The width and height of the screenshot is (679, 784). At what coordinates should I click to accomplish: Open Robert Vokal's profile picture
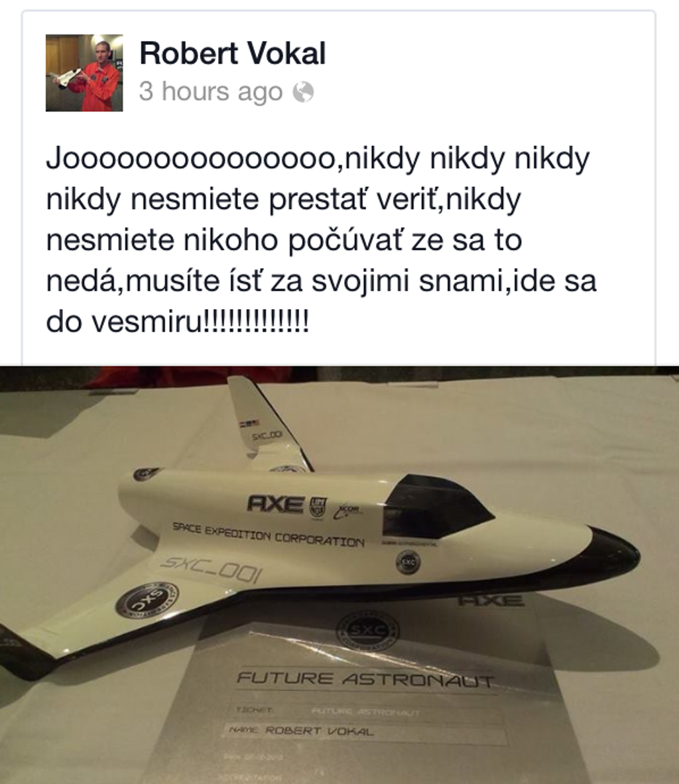(x=84, y=72)
